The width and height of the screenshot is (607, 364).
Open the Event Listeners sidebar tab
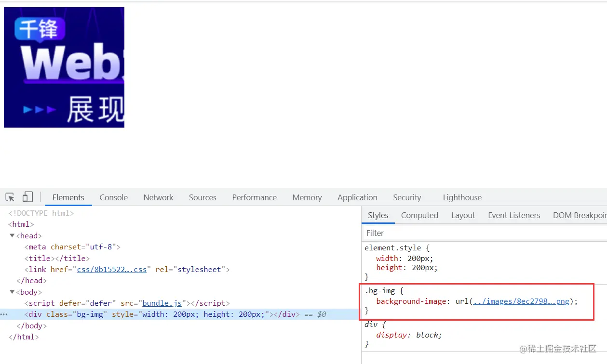pos(514,215)
